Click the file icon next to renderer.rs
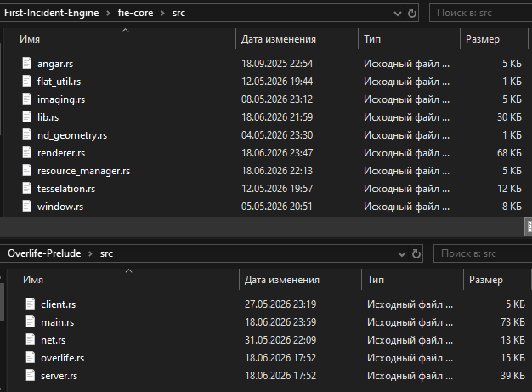The image size is (532, 392). (27, 152)
